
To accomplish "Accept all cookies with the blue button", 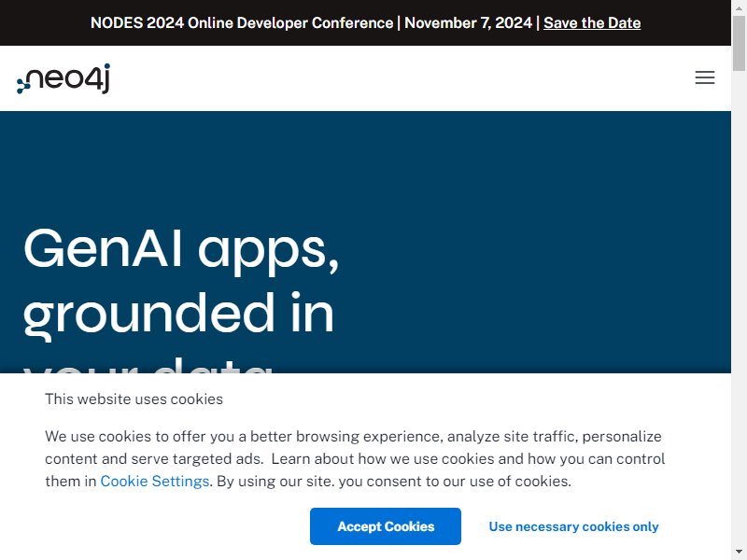I will click(x=386, y=526).
